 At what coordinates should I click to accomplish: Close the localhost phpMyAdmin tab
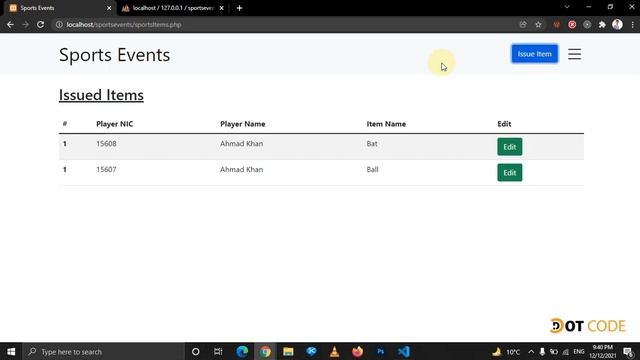[221, 8]
